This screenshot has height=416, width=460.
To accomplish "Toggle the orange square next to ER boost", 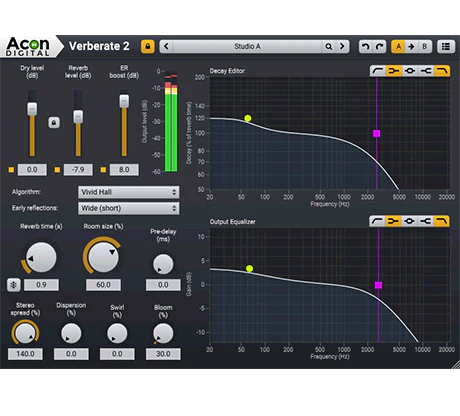I will tap(103, 170).
